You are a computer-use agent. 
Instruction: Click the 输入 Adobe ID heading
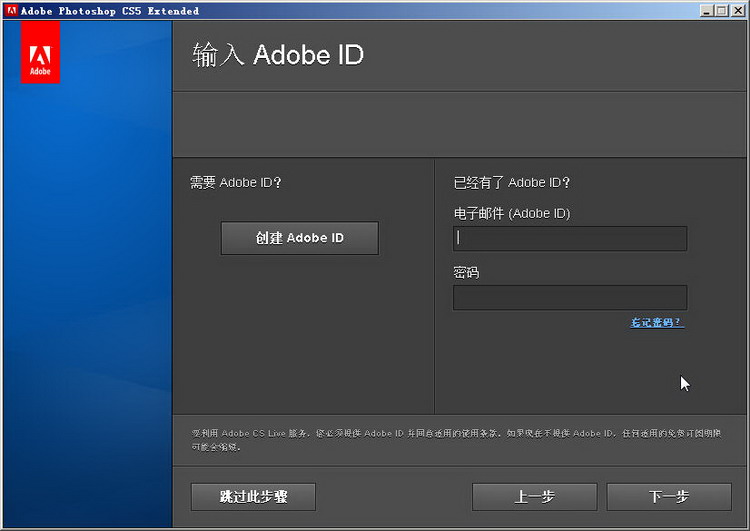(278, 55)
